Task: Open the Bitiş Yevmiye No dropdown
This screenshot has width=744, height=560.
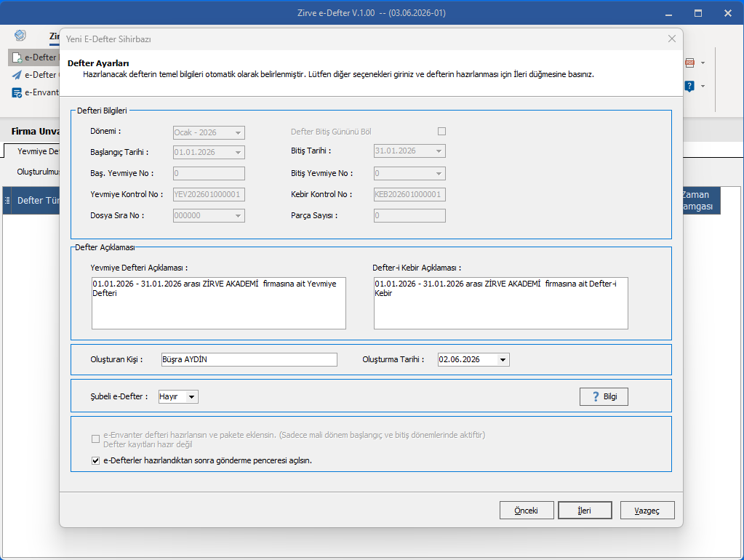Action: [x=439, y=174]
